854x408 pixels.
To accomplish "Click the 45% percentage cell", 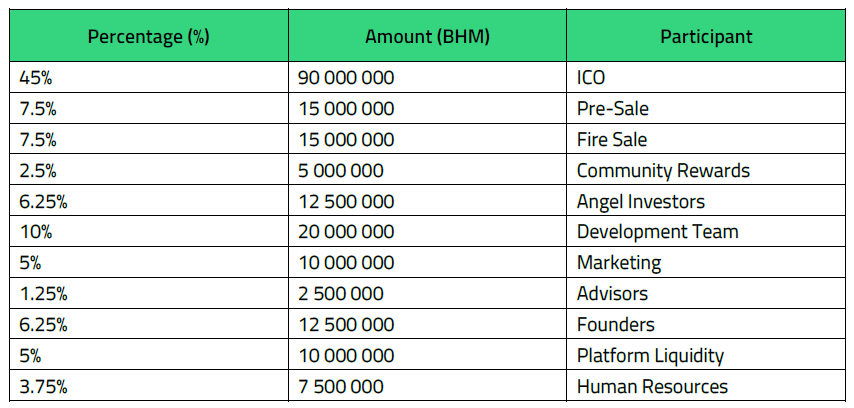I will (x=36, y=77).
